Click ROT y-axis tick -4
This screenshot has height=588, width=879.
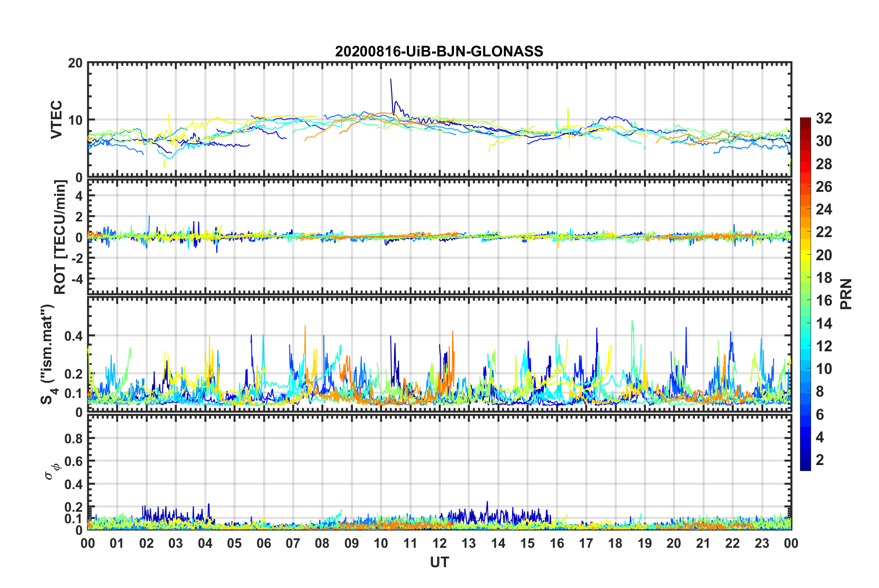77,279
